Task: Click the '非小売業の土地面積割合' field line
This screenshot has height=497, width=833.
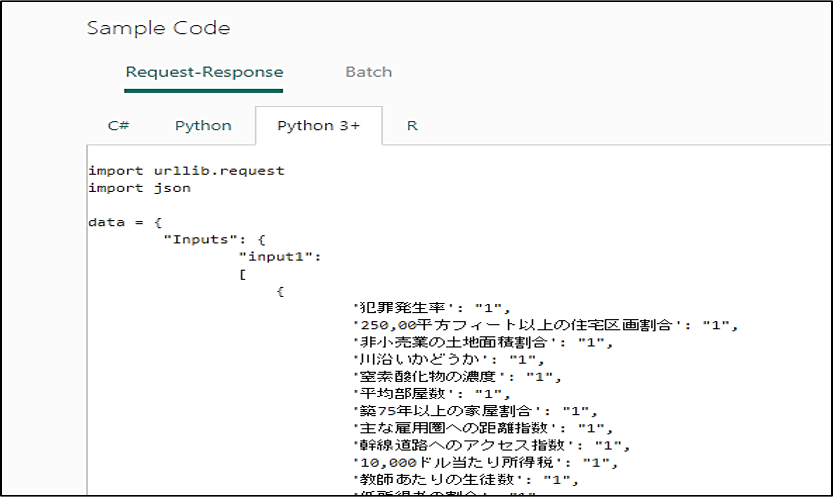Action: (x=478, y=341)
